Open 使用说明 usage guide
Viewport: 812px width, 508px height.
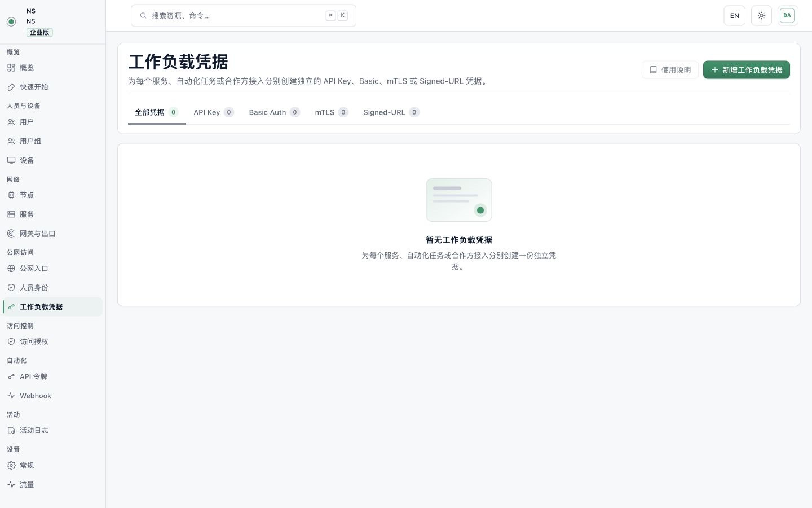[x=670, y=70]
